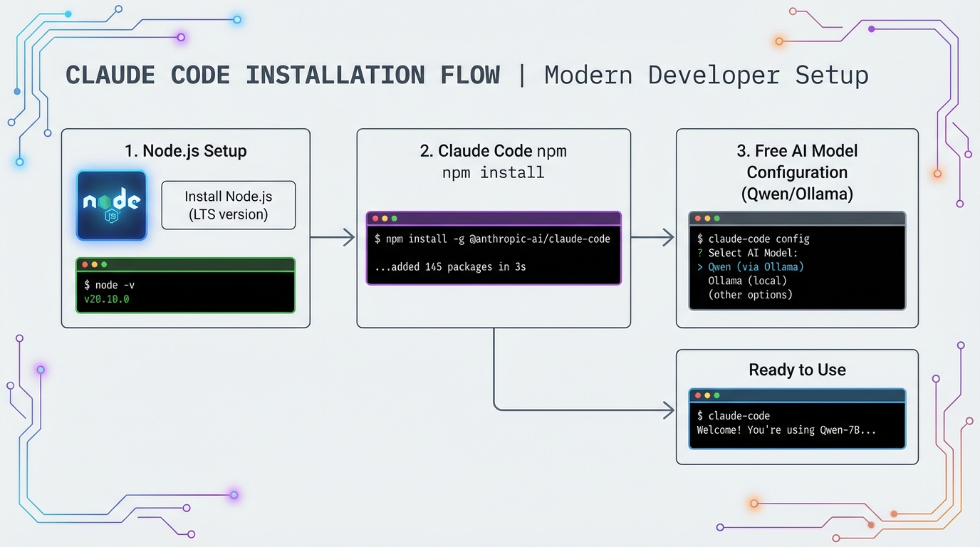The height and width of the screenshot is (547, 980).
Task: Click the Node.js logo icon
Action: (111, 204)
